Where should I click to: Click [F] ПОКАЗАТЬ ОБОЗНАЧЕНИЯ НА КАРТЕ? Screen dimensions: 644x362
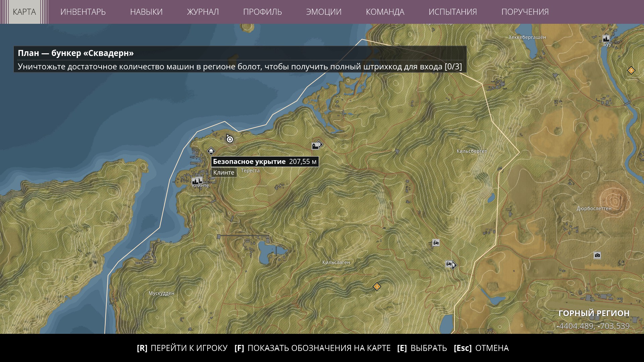point(313,348)
